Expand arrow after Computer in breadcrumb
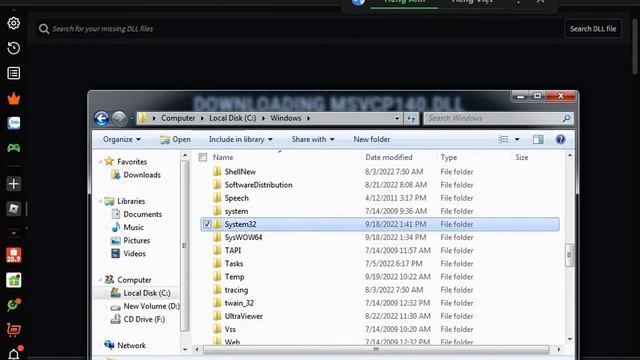Viewport: 640px width, 360px height. [202, 118]
